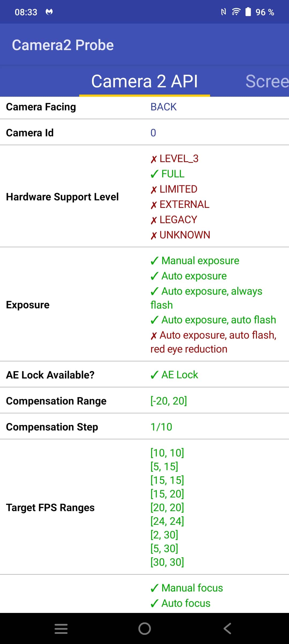This screenshot has height=644, width=289.
Task: Select the Camera Facing BACK value
Action: [163, 107]
